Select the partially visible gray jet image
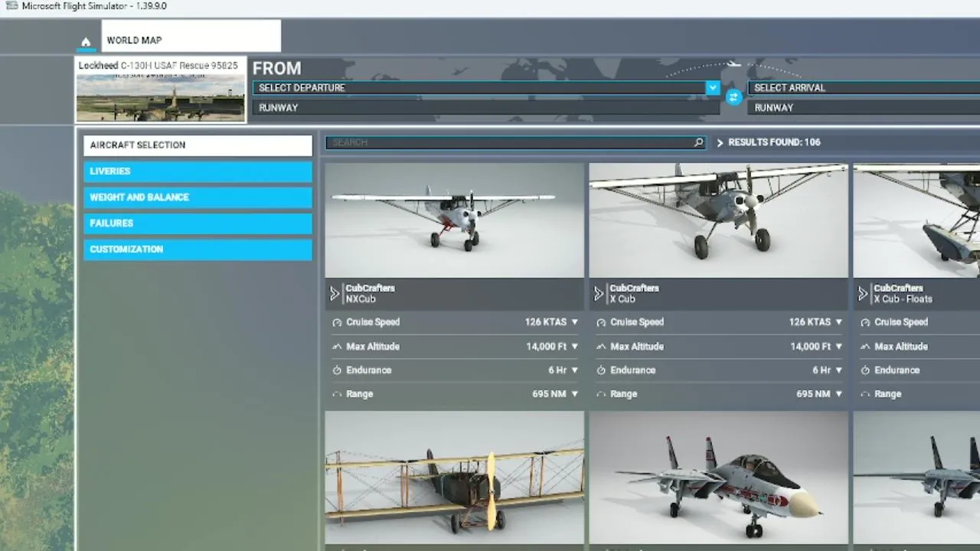Image resolution: width=980 pixels, height=551 pixels. tap(916, 478)
